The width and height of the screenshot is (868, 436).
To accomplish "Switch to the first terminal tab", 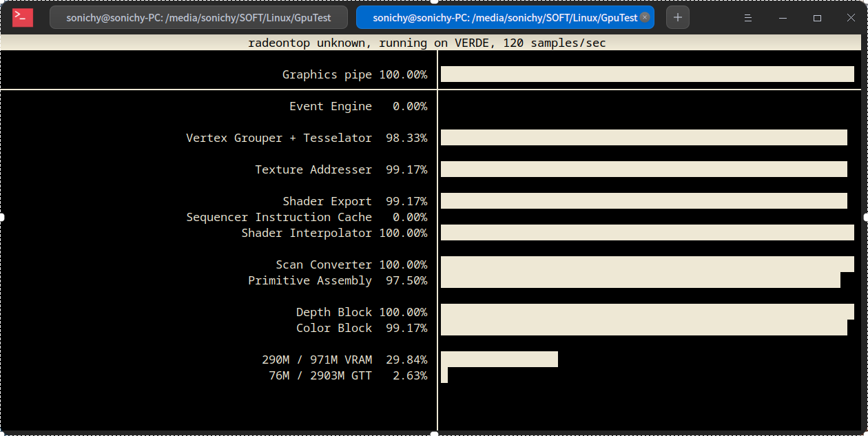I will tap(198, 18).
